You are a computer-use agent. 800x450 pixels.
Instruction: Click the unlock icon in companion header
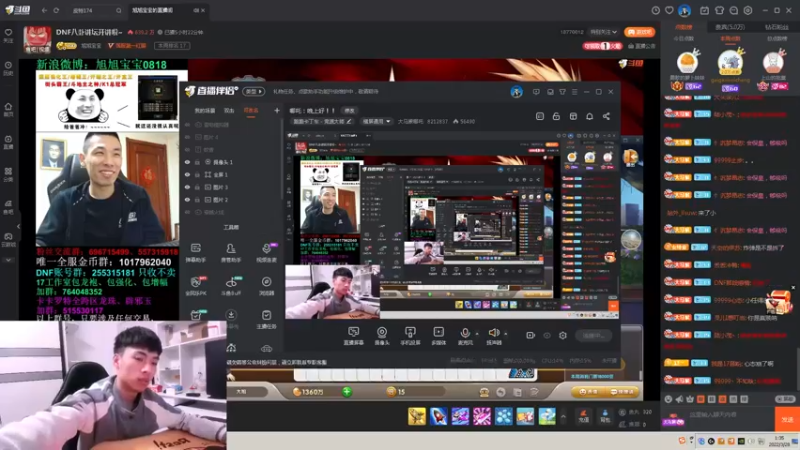pyautogui.click(x=556, y=116)
